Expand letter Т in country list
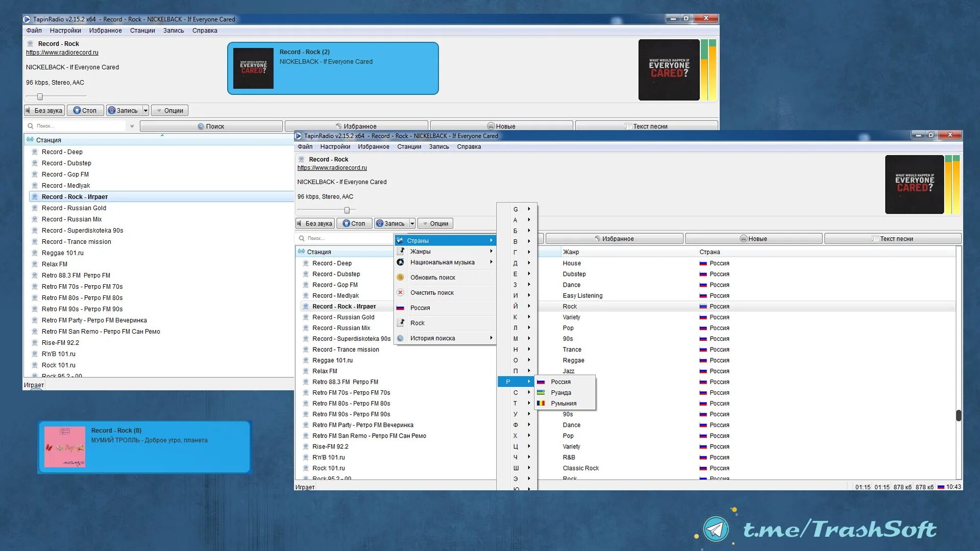 (517, 403)
